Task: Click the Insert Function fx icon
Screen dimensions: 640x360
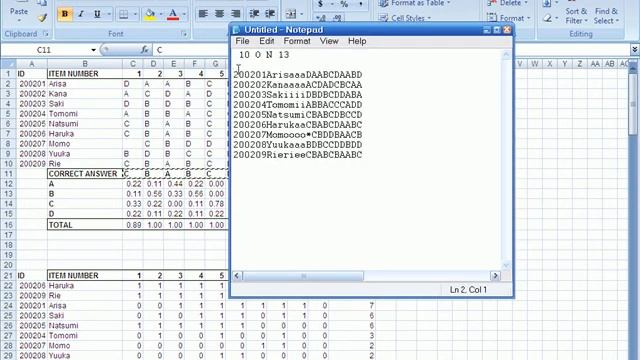Action: pos(144,50)
